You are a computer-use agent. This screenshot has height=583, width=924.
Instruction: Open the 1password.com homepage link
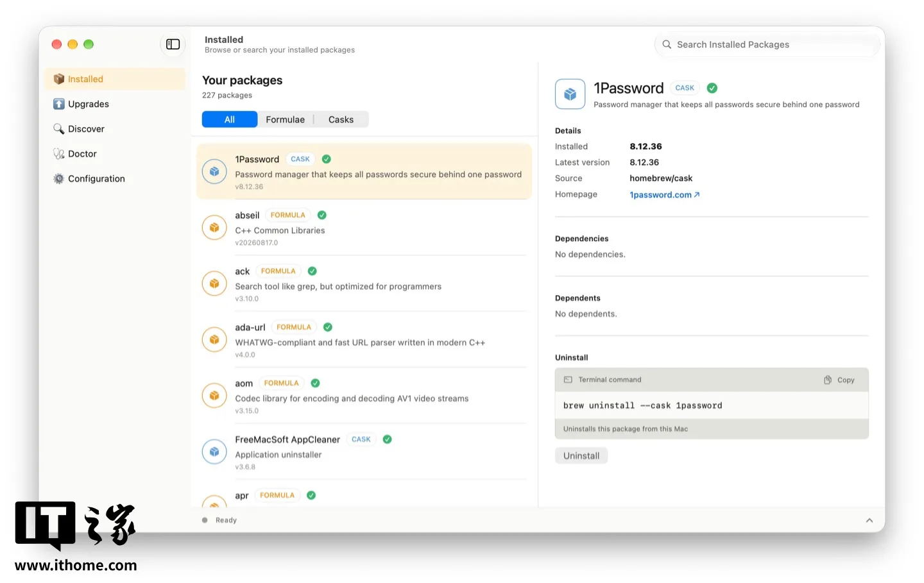pos(665,195)
